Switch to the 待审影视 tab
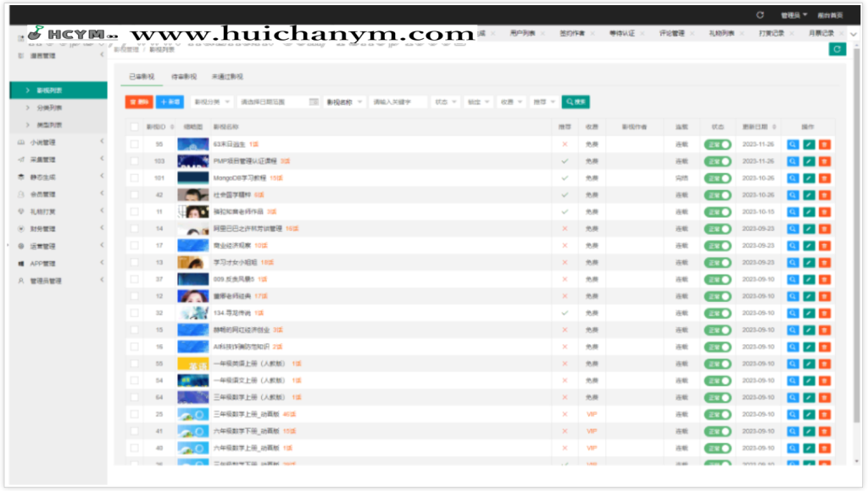The height and width of the screenshot is (491, 868). coord(183,76)
